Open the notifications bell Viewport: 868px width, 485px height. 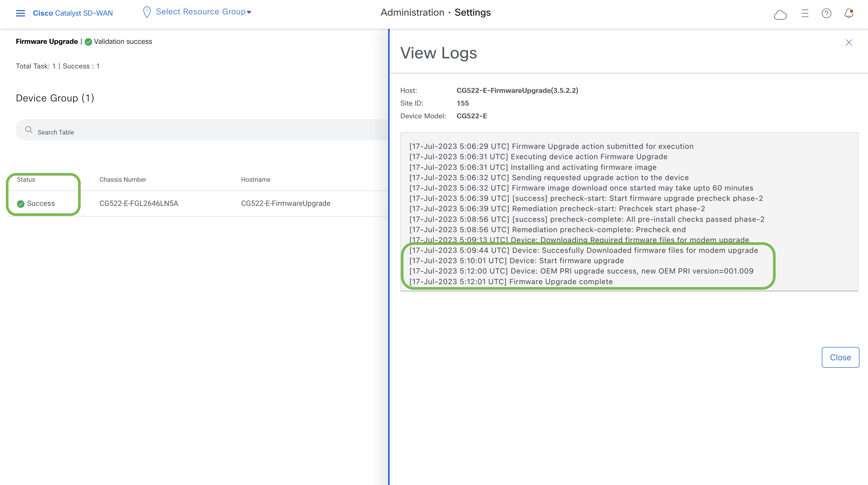pos(849,14)
